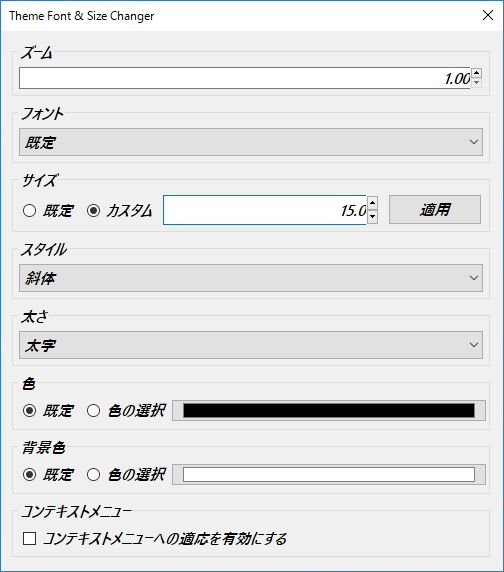Decrease zoom value with down arrow
Viewport: 504px width, 572px height.
click(x=476, y=82)
